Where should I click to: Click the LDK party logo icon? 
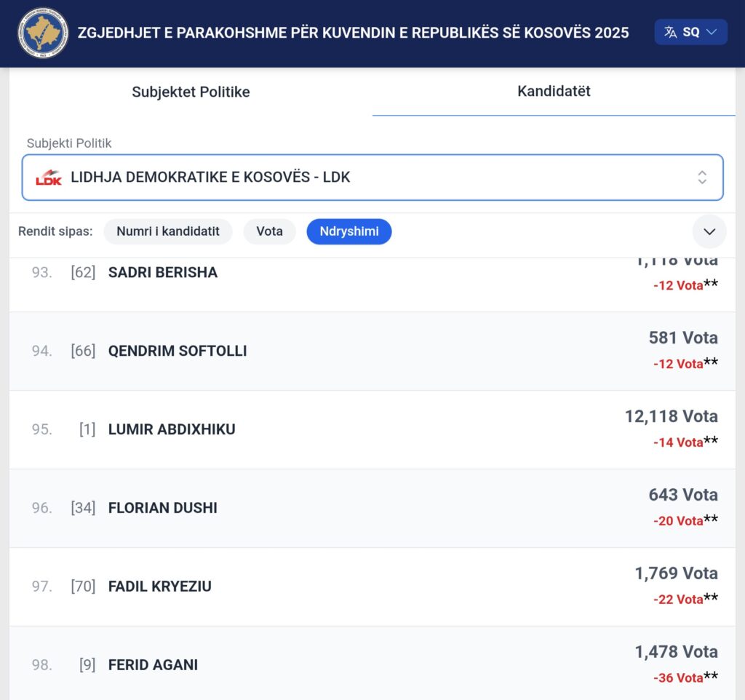click(x=49, y=178)
